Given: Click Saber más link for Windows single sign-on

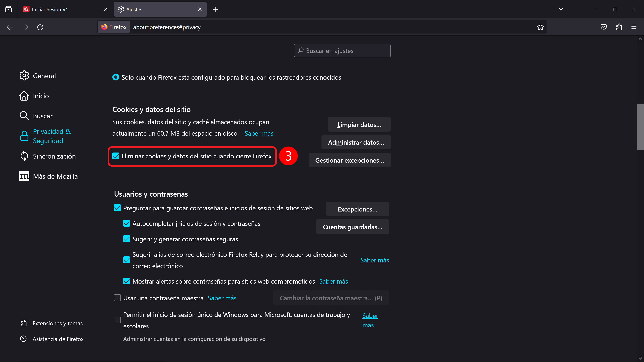Looking at the screenshot, I should coord(370,320).
